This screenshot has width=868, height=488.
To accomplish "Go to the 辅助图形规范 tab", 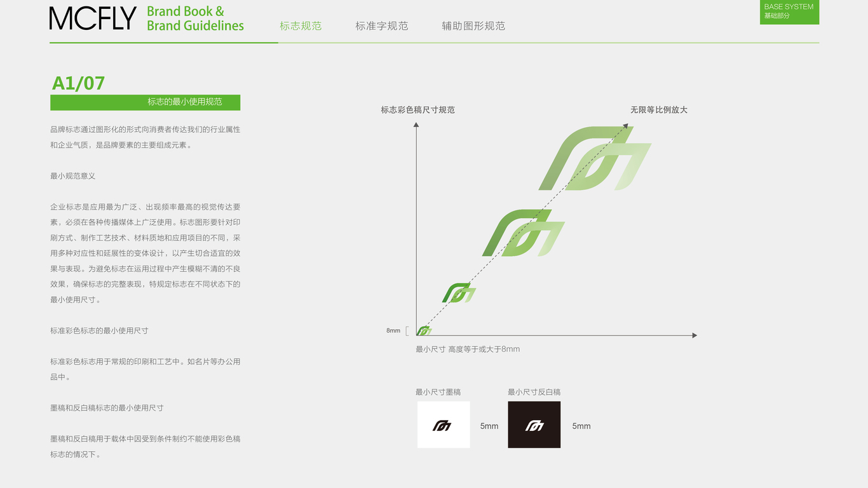I will tap(473, 26).
